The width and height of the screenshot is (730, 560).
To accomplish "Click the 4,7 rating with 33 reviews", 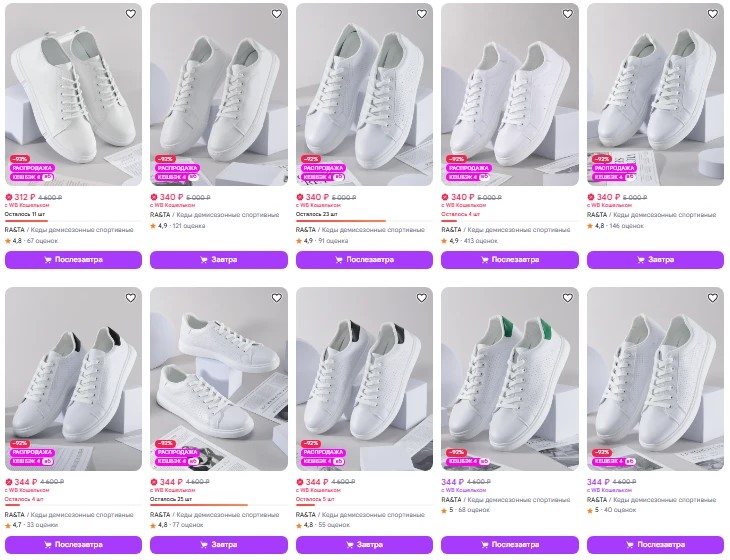I will pyautogui.click(x=31, y=525).
